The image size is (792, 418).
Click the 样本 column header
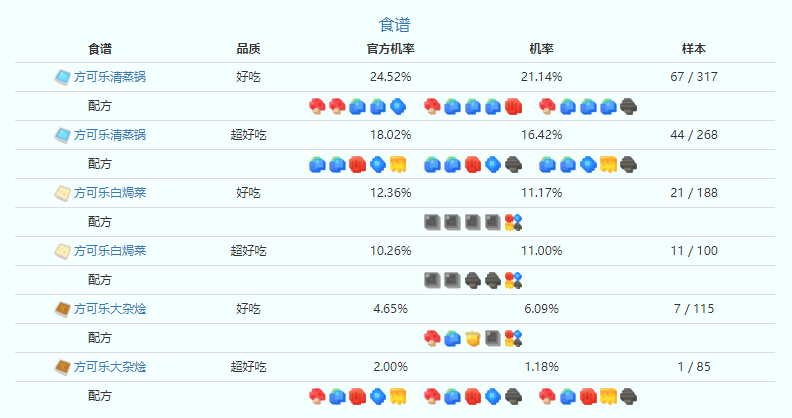pos(694,49)
